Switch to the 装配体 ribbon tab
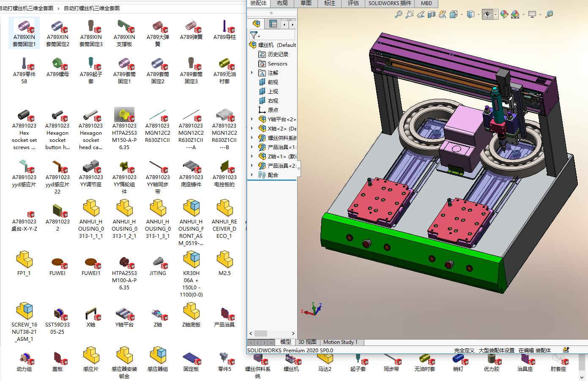Screen dimensions: 588x381 [x=258, y=3]
